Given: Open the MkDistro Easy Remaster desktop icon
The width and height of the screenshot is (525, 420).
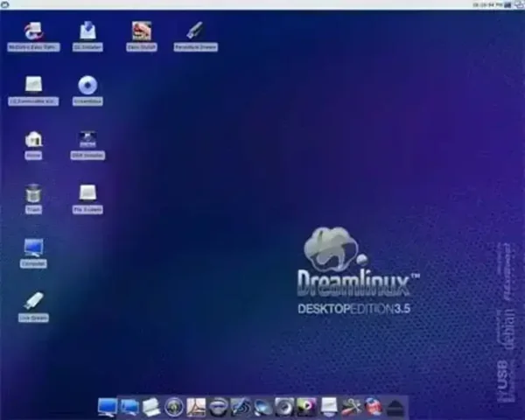Looking at the screenshot, I should [33, 31].
